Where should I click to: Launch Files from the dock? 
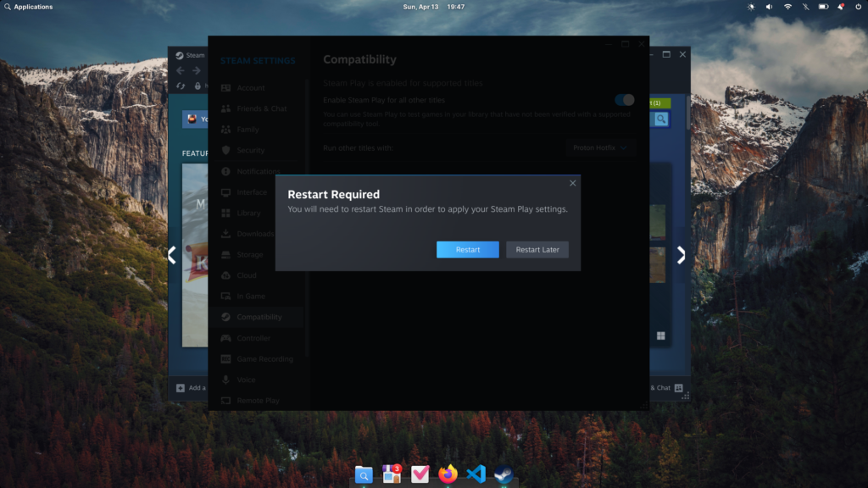coord(364,474)
